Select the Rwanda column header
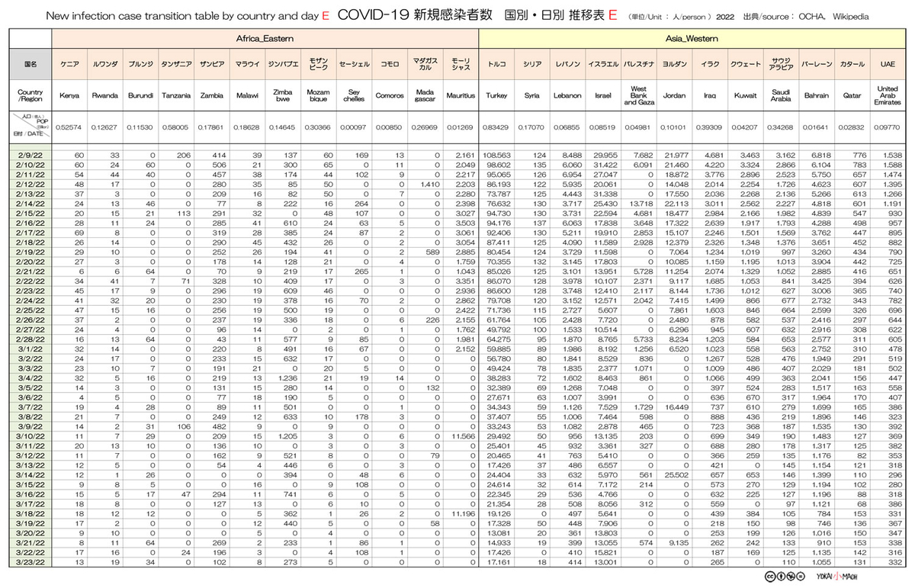The height and width of the screenshot is (588, 915). tap(105, 97)
